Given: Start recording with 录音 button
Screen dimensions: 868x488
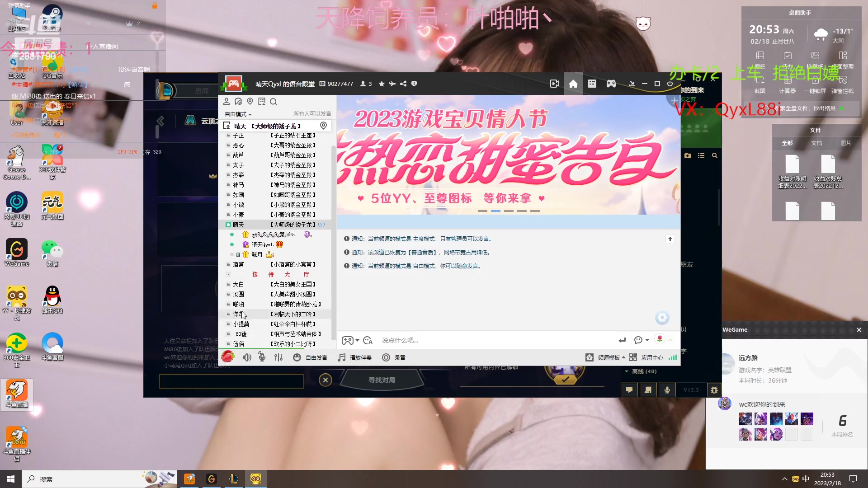Looking at the screenshot, I should [394, 357].
